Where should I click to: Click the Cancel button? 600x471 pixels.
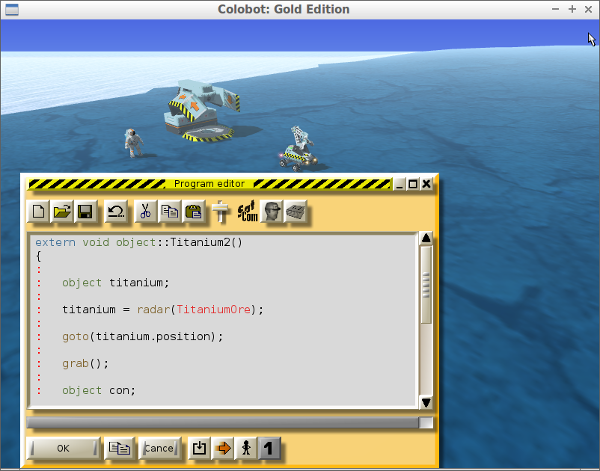159,448
